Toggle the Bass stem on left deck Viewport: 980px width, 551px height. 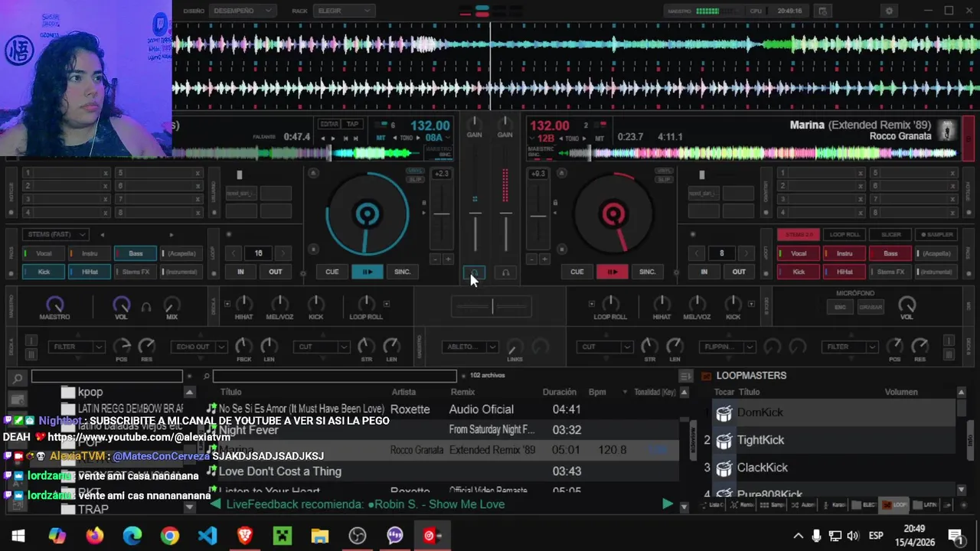point(136,253)
